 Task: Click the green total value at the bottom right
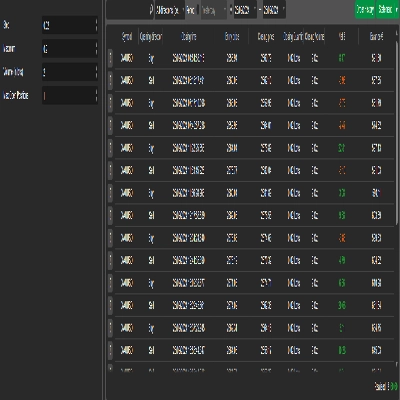[x=394, y=387]
